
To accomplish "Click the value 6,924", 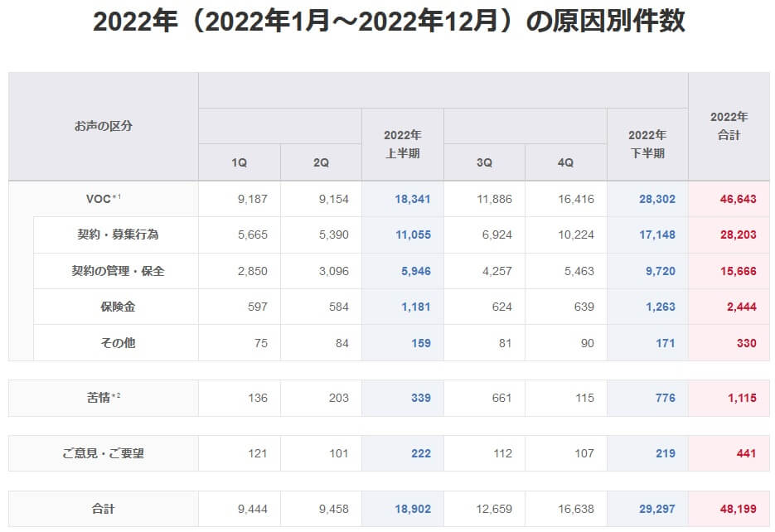I will (x=496, y=235).
